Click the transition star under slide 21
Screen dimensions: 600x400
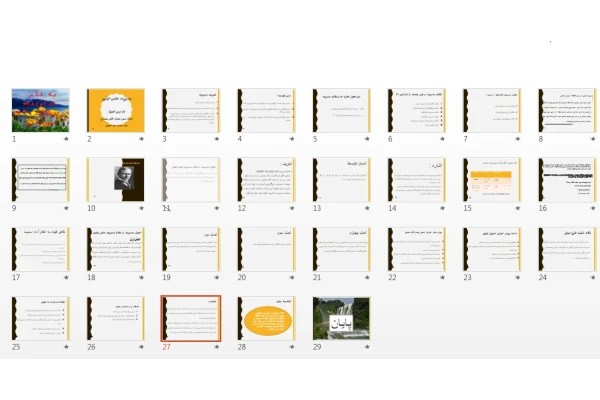367,278
